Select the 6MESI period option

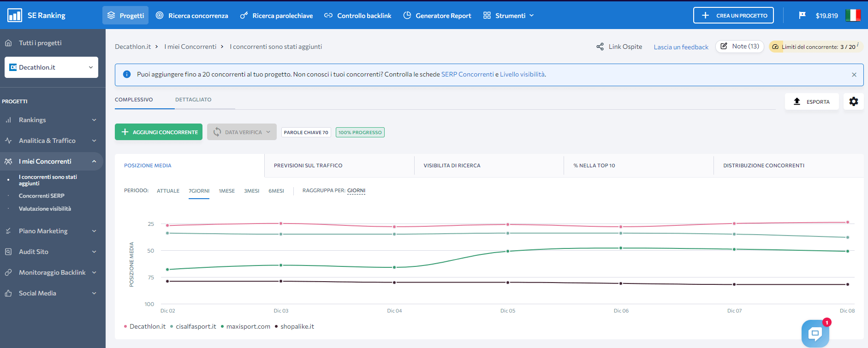pos(276,191)
